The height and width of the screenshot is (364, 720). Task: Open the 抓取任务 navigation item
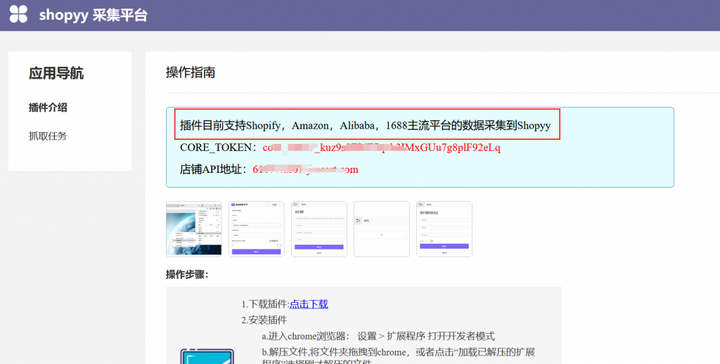click(x=48, y=136)
